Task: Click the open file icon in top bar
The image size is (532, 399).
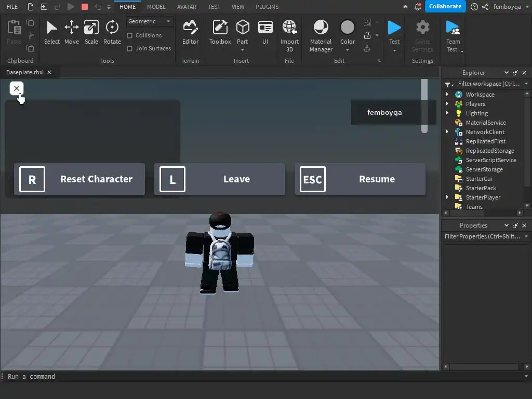Action: coord(44,6)
